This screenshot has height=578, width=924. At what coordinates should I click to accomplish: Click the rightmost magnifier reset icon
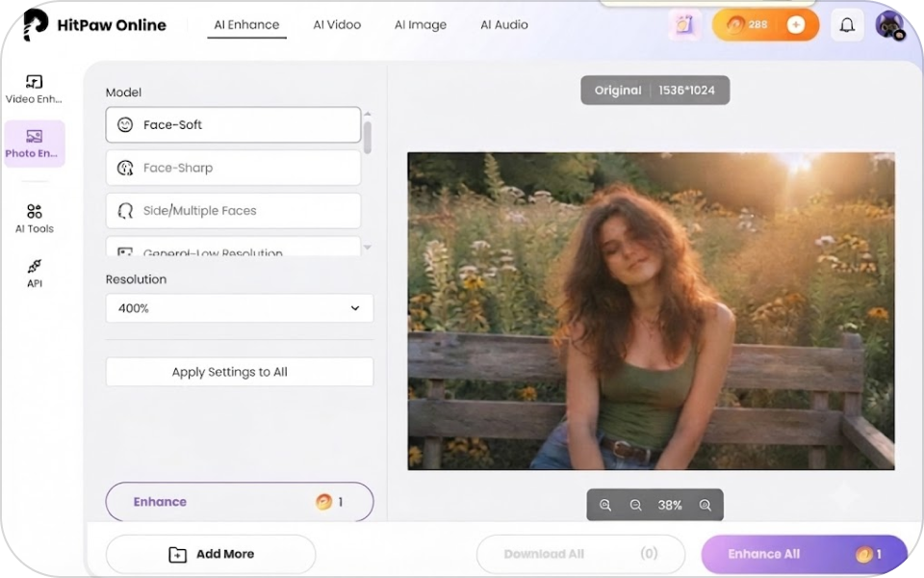[705, 505]
